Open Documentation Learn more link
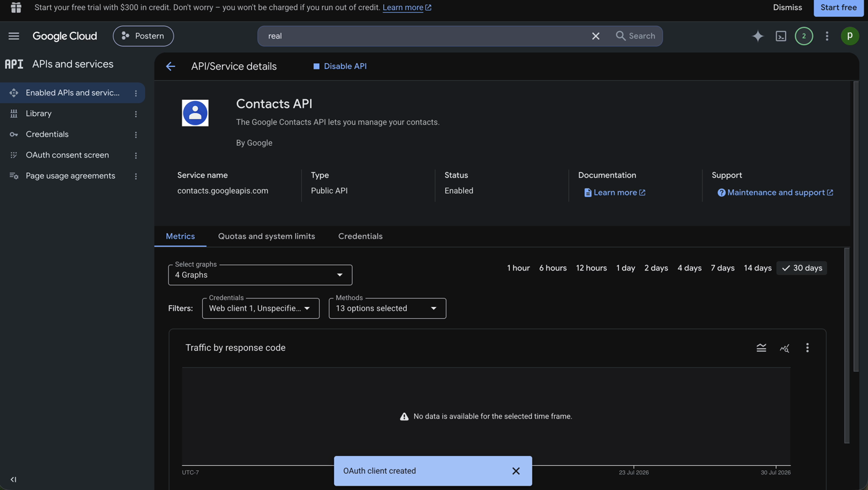Screen dimensions: 868x490 [x=614, y=193]
